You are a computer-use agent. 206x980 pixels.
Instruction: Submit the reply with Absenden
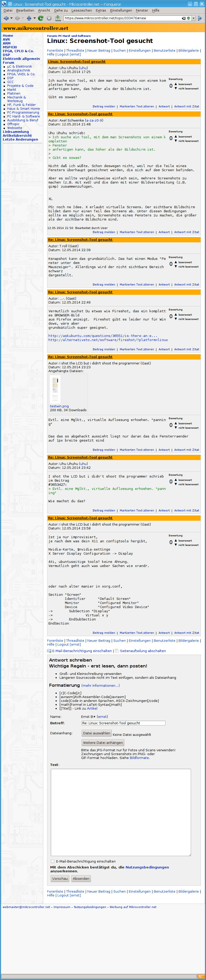coord(81,879)
